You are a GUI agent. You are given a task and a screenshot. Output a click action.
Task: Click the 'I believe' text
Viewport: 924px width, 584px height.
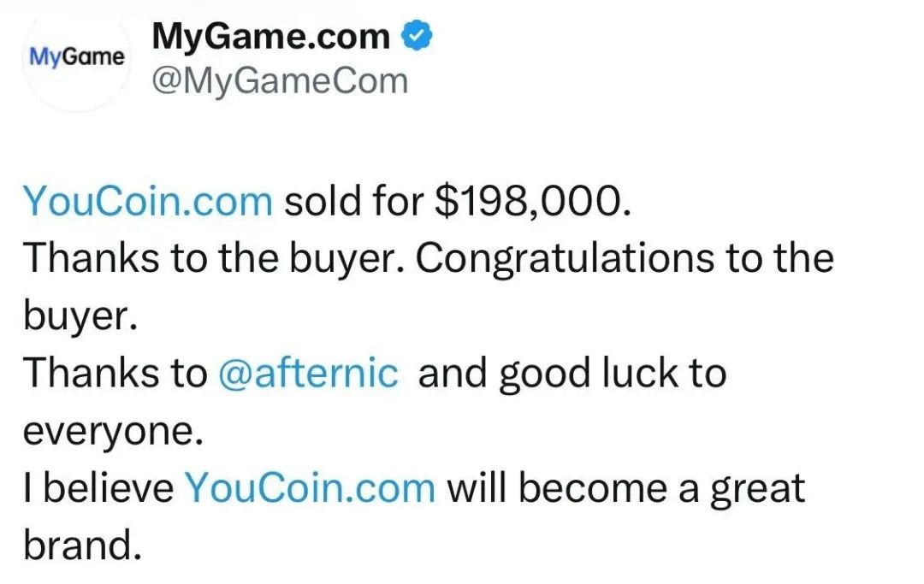99,488
